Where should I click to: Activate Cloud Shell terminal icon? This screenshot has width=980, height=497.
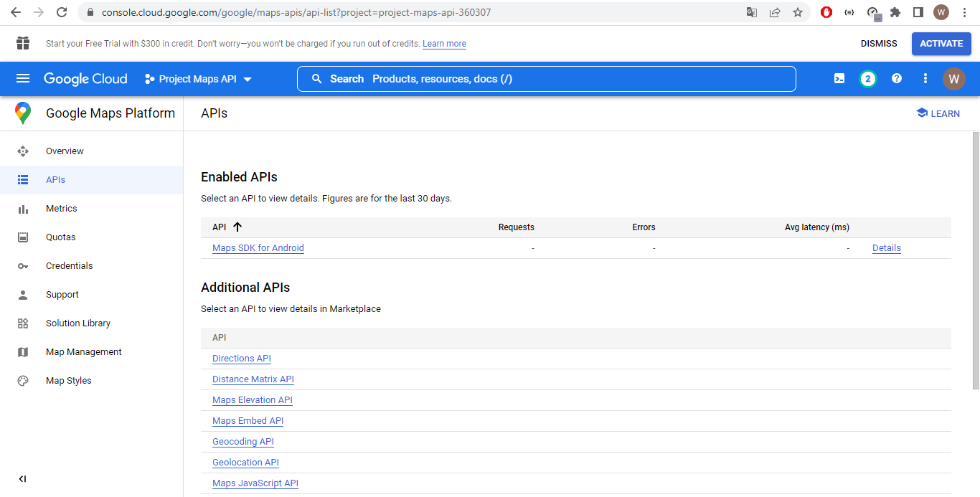click(839, 79)
